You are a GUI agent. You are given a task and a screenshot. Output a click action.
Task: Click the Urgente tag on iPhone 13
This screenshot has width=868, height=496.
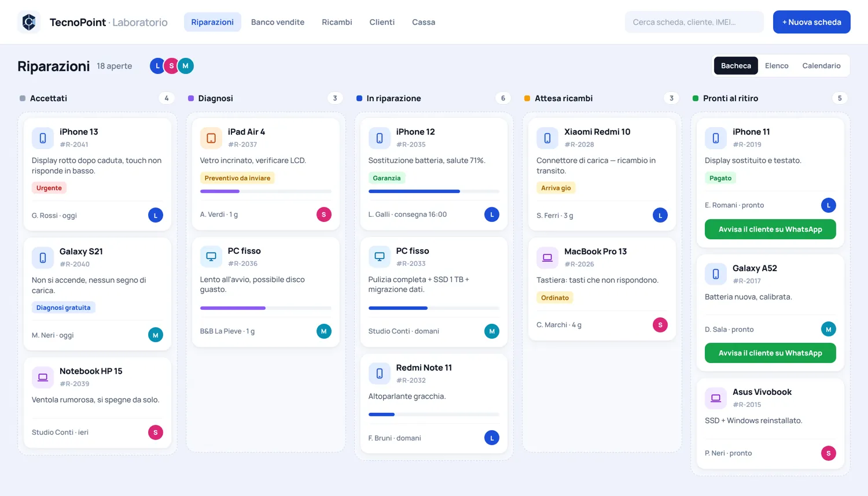pyautogui.click(x=49, y=188)
